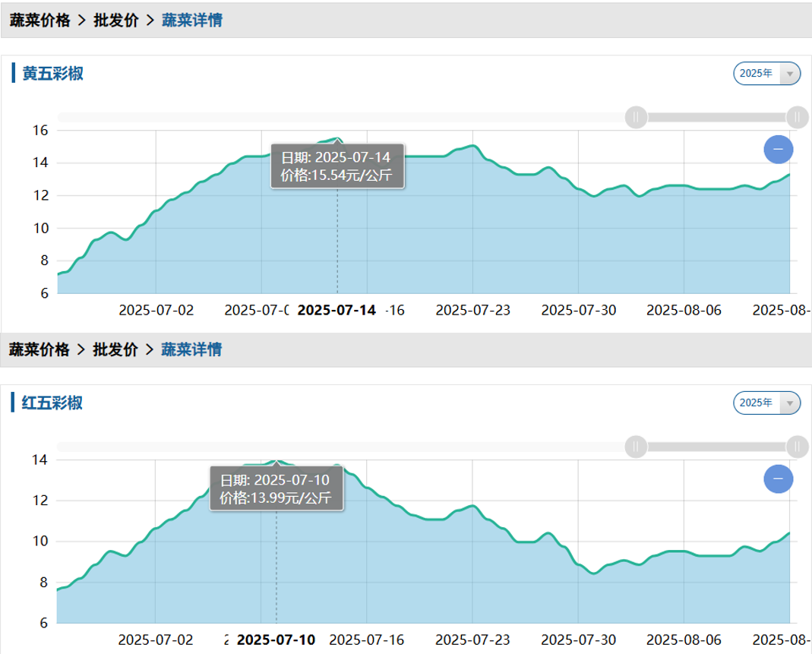This screenshot has width=812, height=654.
Task: Open the 2025年 year dropdown for 黄五彩椒
Action: (x=766, y=74)
